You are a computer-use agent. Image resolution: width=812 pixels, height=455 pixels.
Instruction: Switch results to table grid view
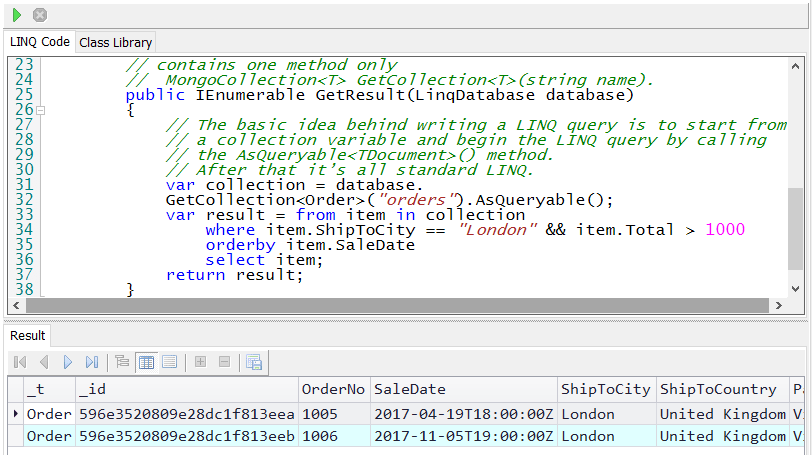pos(146,362)
